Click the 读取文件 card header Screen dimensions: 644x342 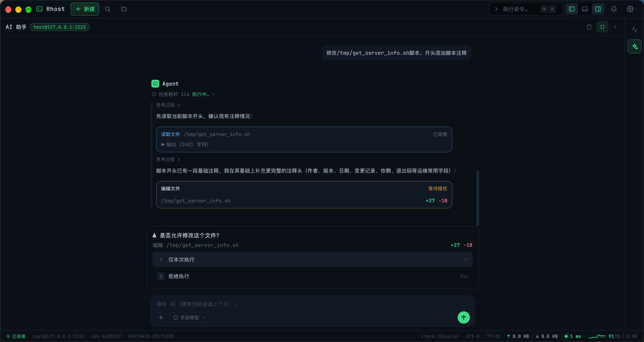click(x=304, y=134)
